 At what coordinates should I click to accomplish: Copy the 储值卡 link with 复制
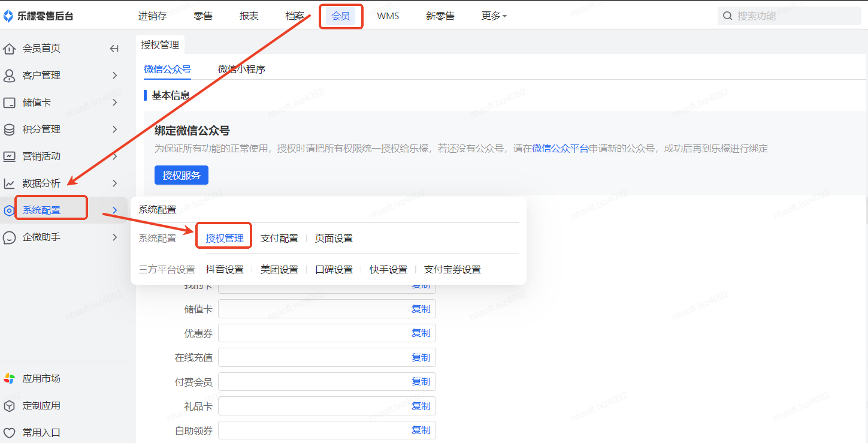pos(421,309)
